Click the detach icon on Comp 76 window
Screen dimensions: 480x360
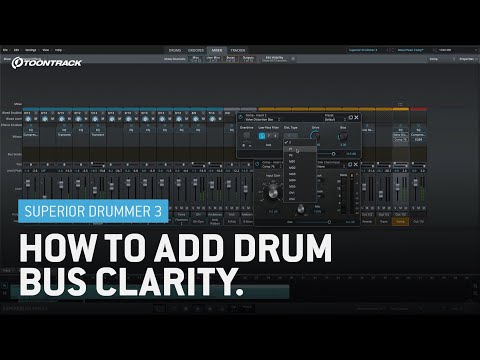[x=350, y=164]
